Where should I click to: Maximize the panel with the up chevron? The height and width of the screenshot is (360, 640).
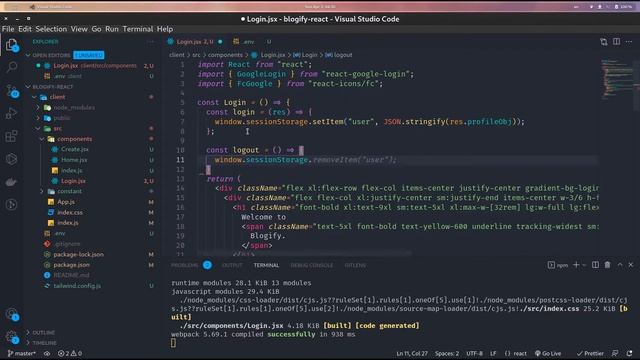(x=620, y=265)
